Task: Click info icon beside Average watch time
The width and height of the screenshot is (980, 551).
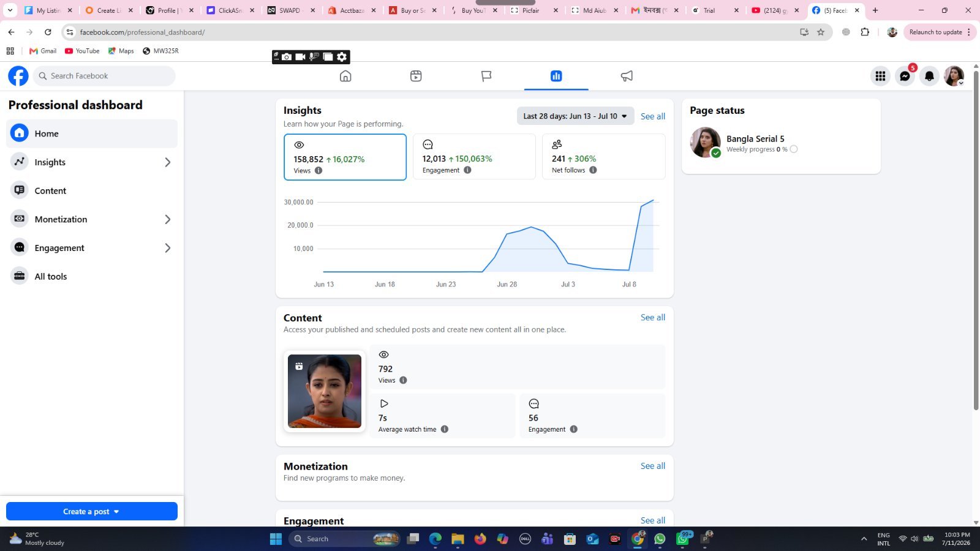Action: 445,429
